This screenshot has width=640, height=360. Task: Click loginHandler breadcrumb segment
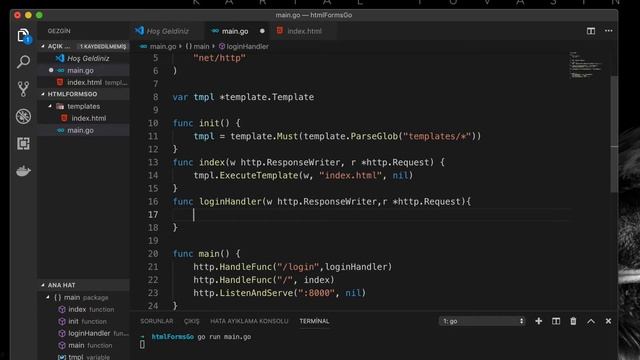tap(244, 47)
